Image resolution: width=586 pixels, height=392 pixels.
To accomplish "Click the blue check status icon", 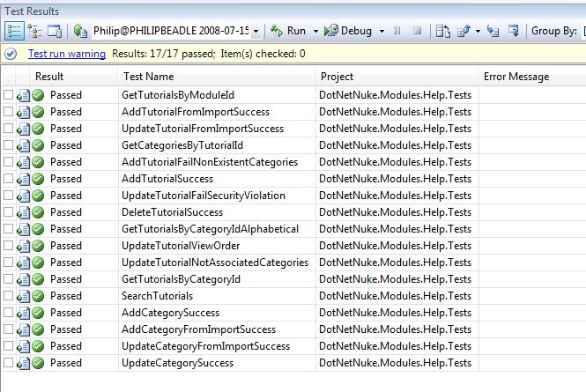I will (x=11, y=54).
